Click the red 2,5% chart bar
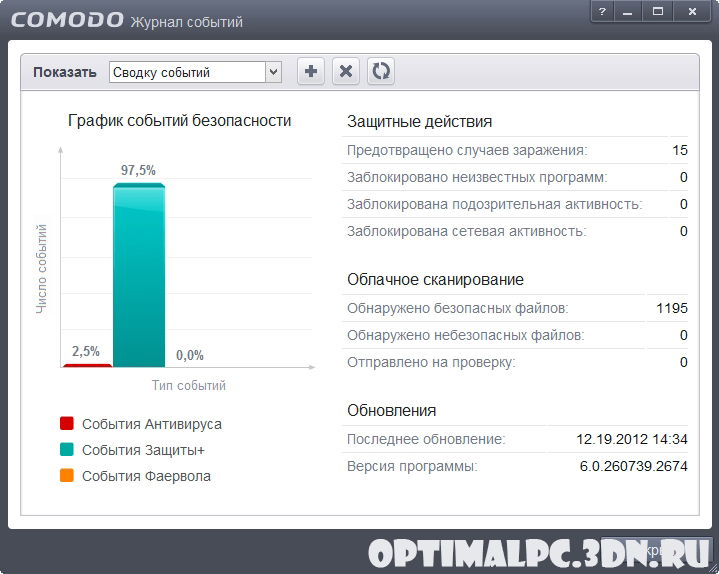Viewport: 719px width, 574px height. click(x=87, y=365)
